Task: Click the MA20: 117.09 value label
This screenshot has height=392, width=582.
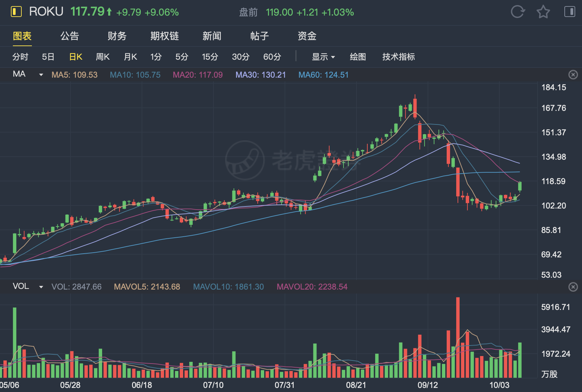Action: [x=198, y=75]
